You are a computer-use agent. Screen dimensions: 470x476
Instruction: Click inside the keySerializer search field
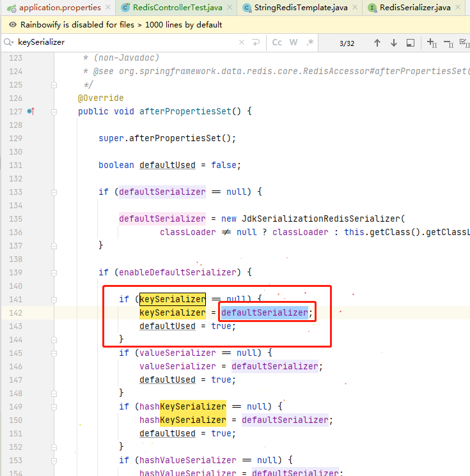click(x=128, y=43)
